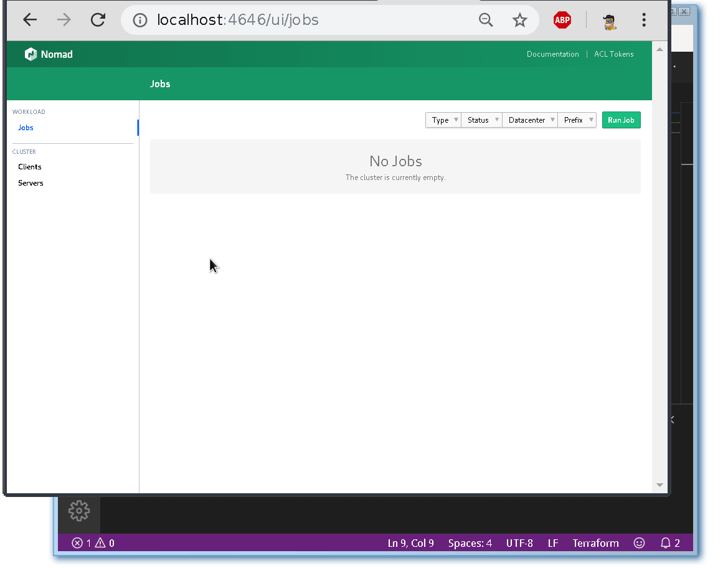The image size is (728, 568).
Task: Open VS Code notifications bell
Action: [x=670, y=543]
